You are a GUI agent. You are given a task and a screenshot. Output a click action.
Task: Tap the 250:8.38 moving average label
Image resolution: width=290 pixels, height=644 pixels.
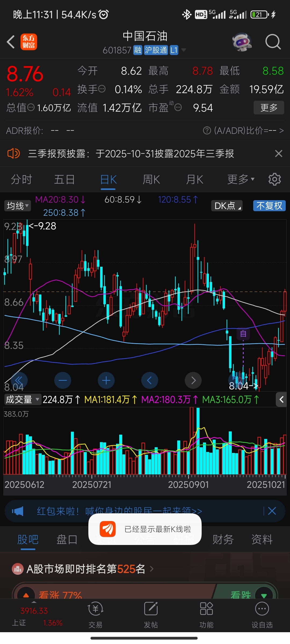coord(64,213)
